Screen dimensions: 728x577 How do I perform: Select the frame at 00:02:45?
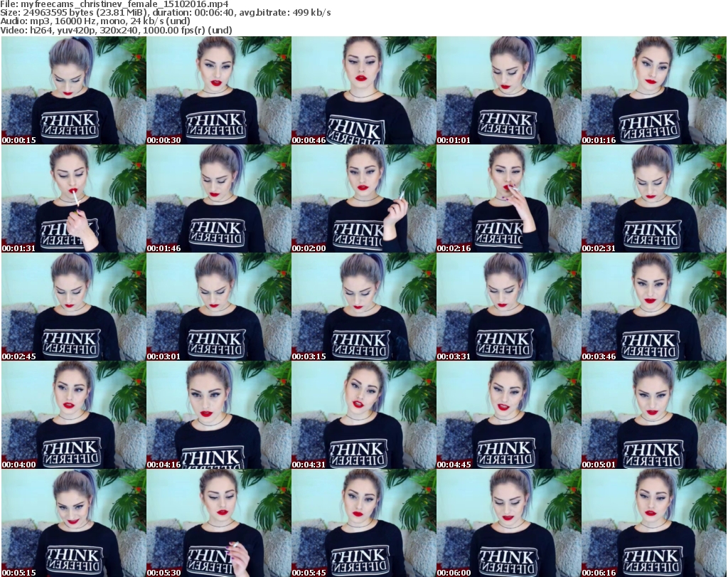click(73, 307)
